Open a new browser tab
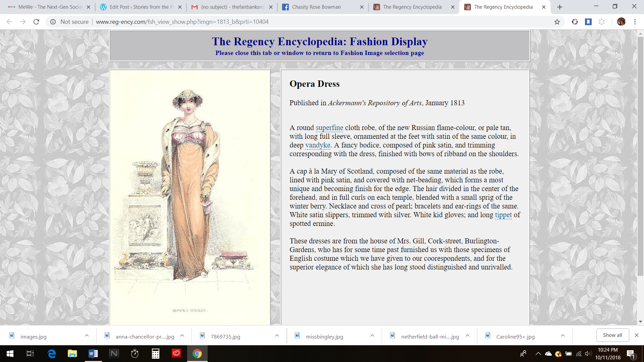644x362 pixels. [x=559, y=7]
